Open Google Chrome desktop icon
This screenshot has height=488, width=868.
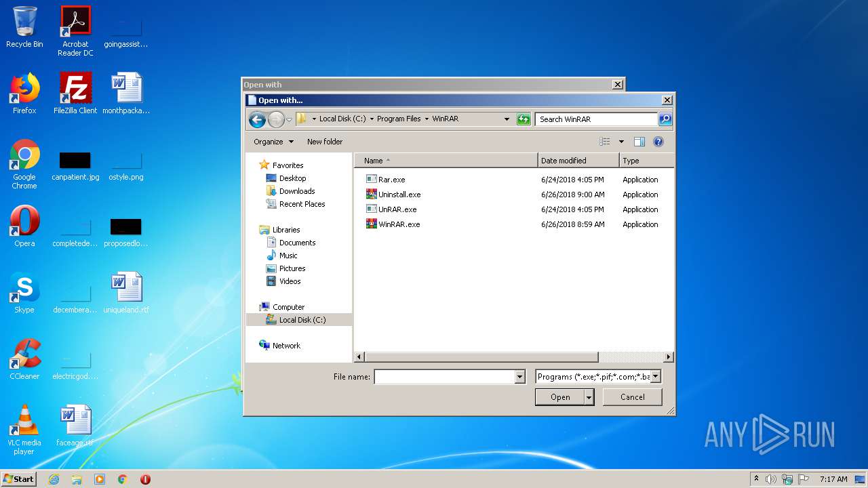[x=24, y=165]
